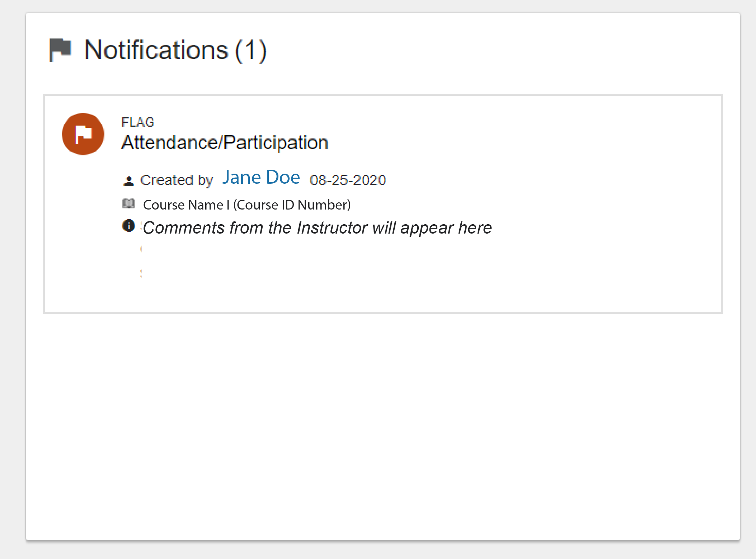Image resolution: width=756 pixels, height=559 pixels.
Task: Click the (Course ID Number) text
Action: (292, 205)
